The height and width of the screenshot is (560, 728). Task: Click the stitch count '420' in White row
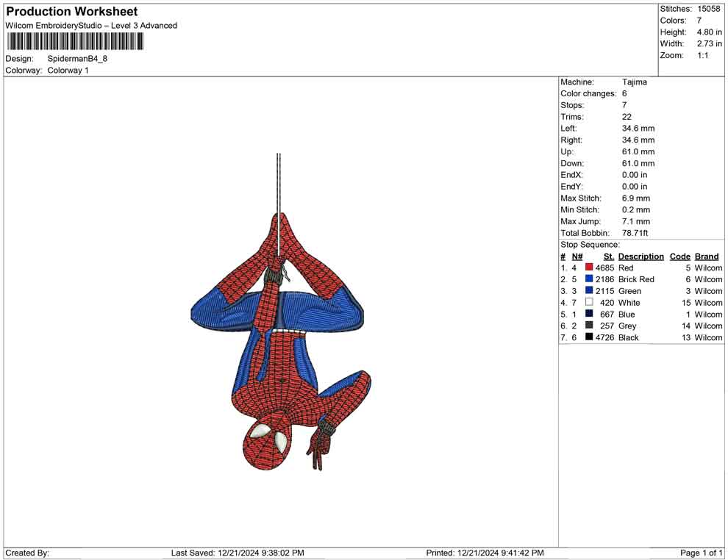(607, 303)
